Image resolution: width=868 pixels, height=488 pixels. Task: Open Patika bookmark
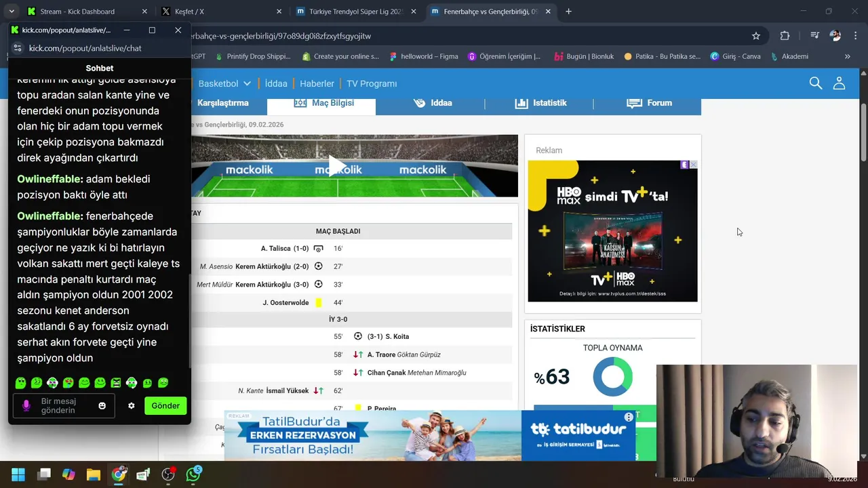662,56
